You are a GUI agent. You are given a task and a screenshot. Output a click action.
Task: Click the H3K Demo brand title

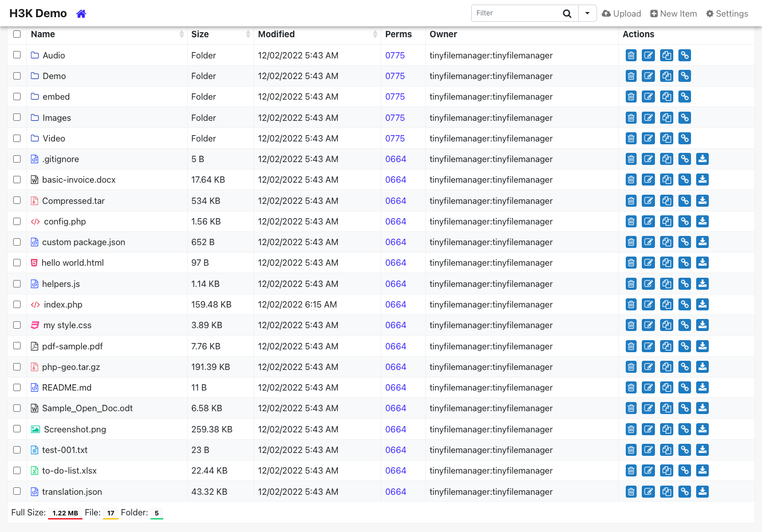[x=38, y=13]
